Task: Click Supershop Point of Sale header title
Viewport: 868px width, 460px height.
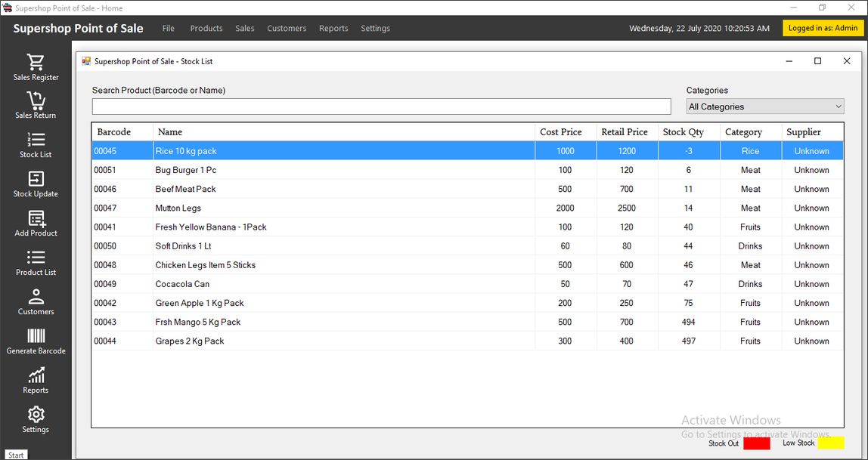Action: [x=78, y=29]
